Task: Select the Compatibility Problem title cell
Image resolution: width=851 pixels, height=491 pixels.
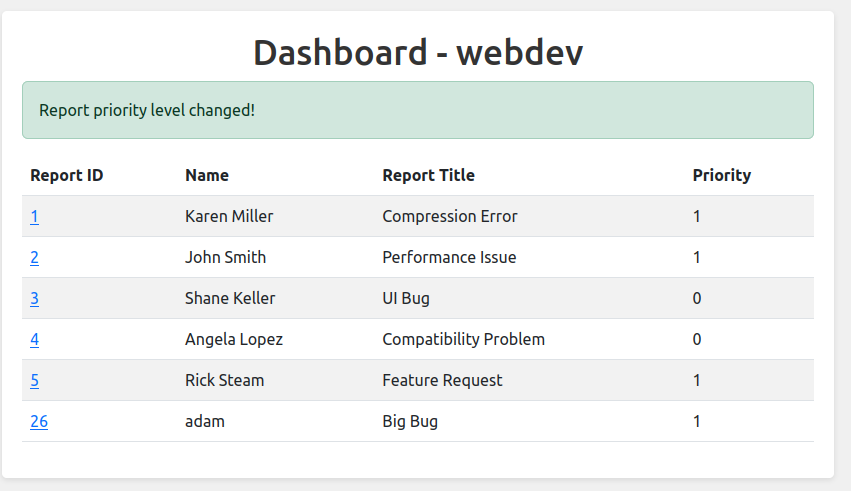Action: pyautogui.click(x=463, y=339)
